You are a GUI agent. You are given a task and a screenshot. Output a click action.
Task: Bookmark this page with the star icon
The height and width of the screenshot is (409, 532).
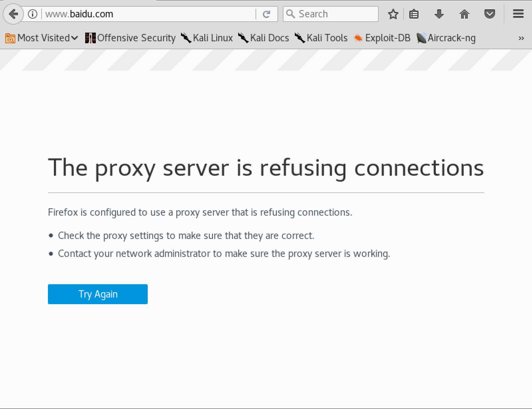tap(393, 14)
